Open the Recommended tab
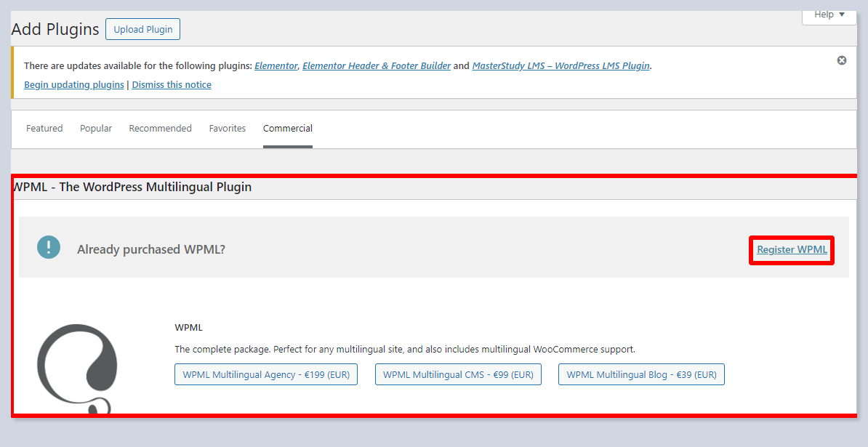 point(160,129)
